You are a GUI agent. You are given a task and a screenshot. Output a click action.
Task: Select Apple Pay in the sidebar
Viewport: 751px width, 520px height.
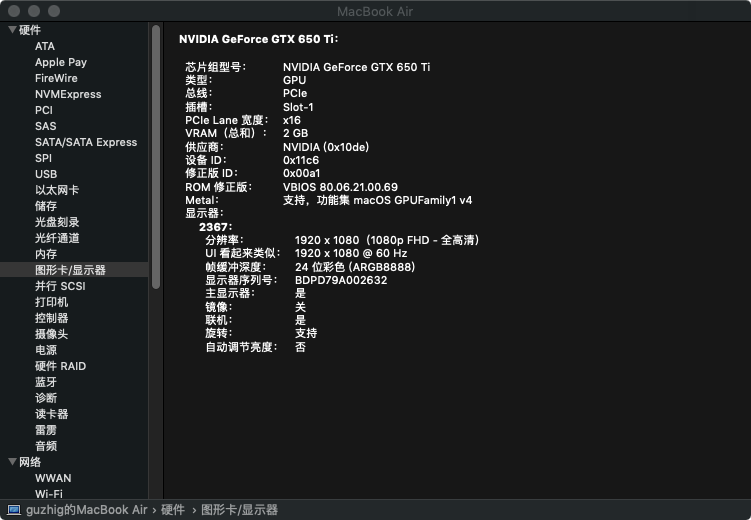(x=61, y=62)
